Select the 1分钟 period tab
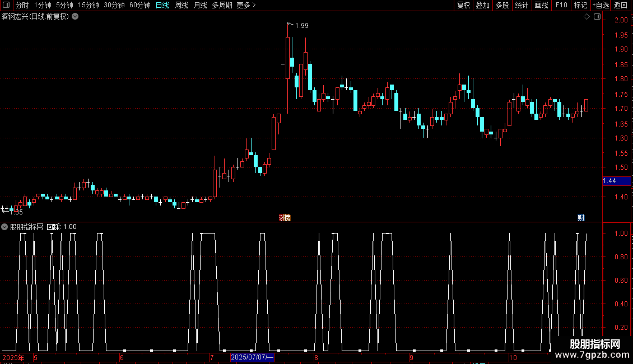Screen dimensions: 633x364 click(x=43, y=5)
